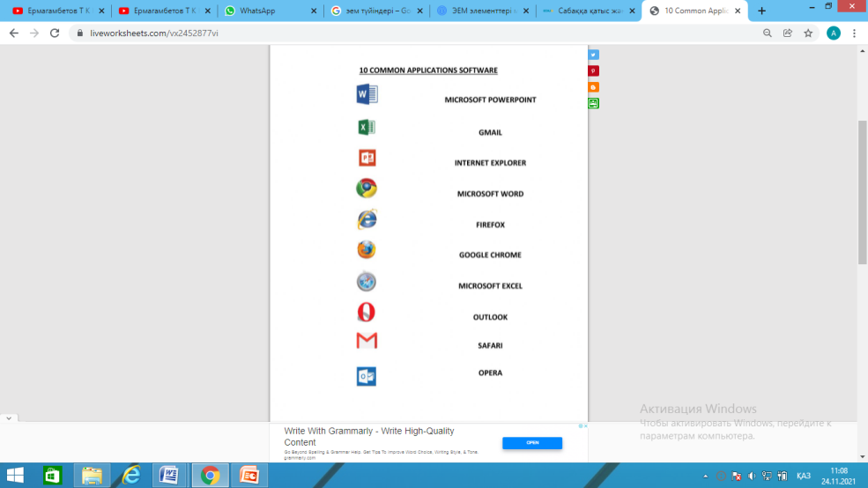Click the SAFARI label
The height and width of the screenshot is (488, 868).
[490, 345]
